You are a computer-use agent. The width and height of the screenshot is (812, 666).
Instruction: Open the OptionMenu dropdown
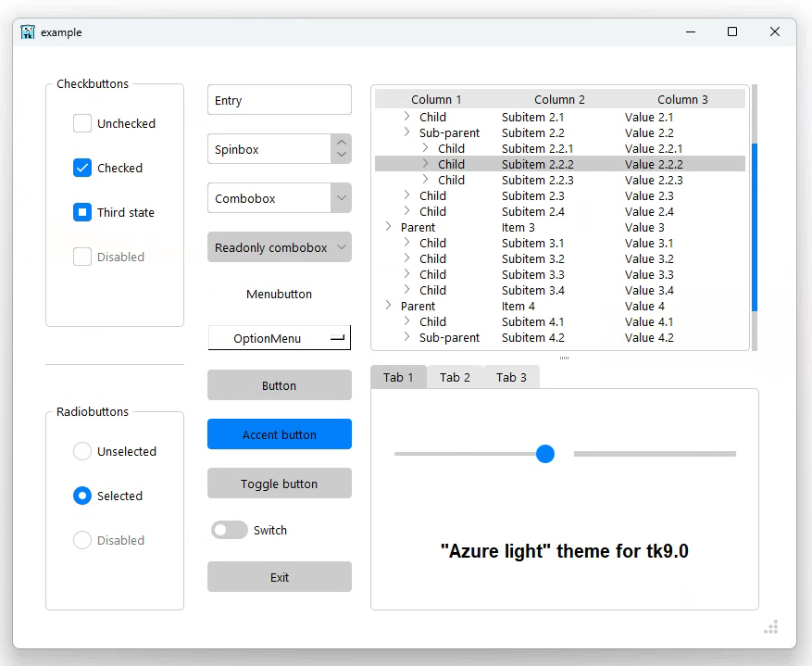coord(280,338)
